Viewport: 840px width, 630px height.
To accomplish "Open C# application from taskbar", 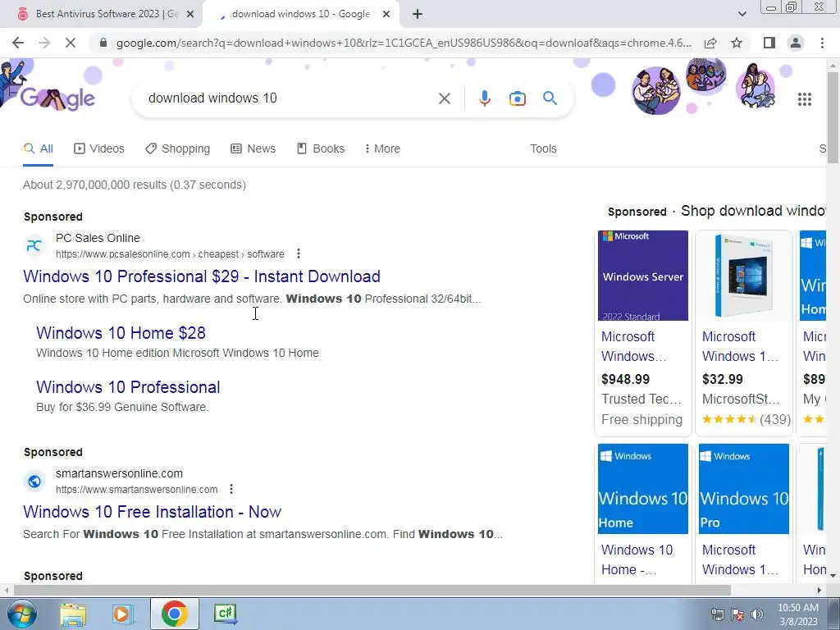I will click(x=225, y=614).
